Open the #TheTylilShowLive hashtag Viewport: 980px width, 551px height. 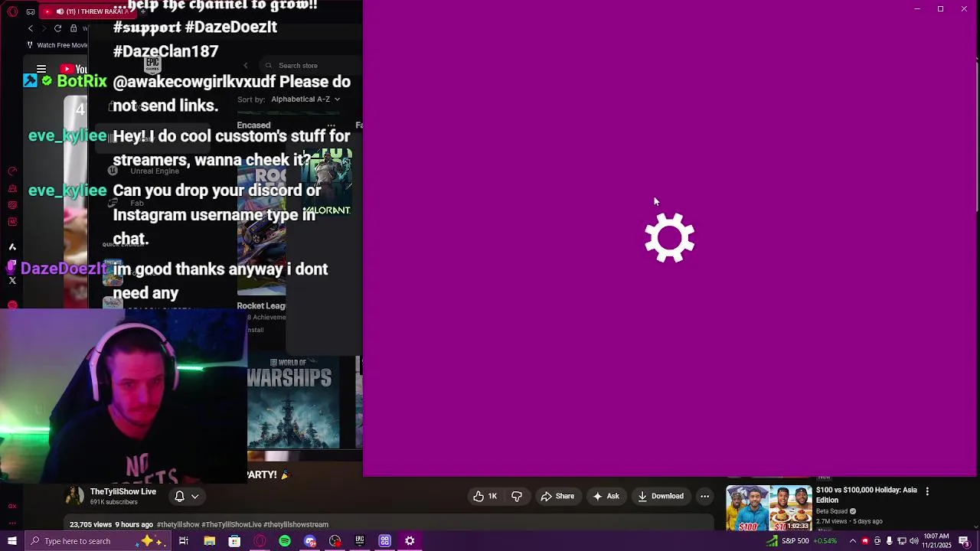[231, 524]
